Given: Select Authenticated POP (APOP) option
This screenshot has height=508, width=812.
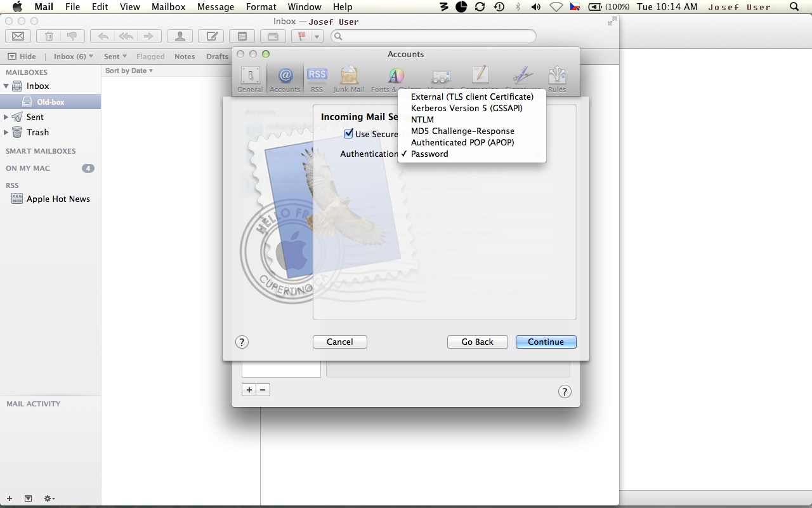Looking at the screenshot, I should 472,142.
